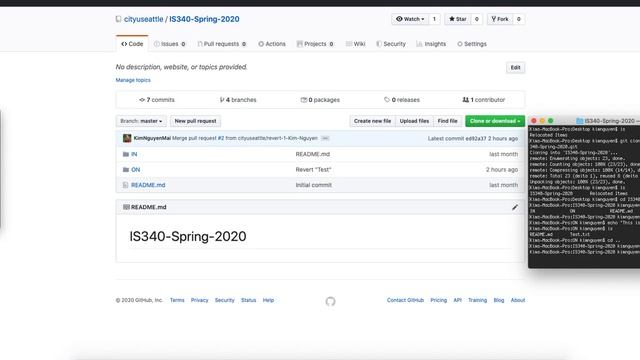
Task: Click the New pull request button
Action: [196, 121]
